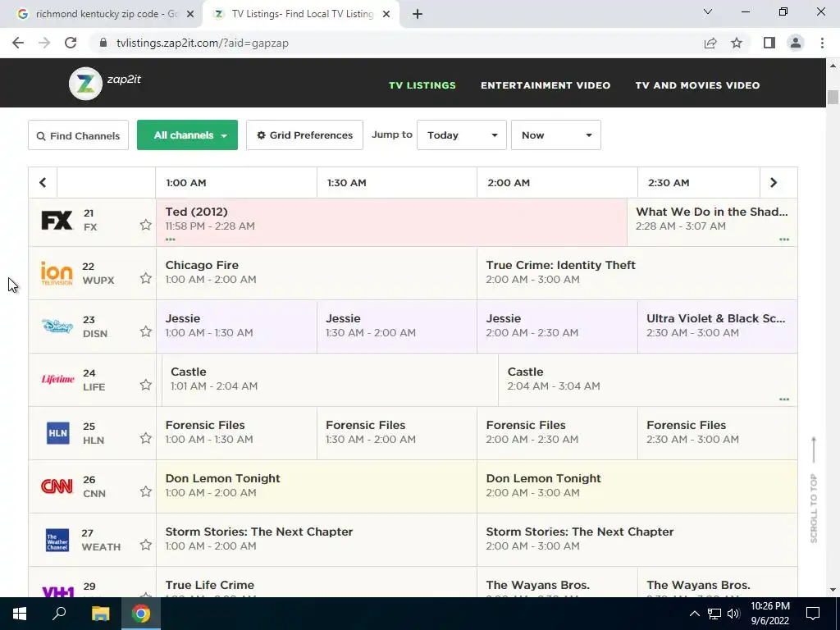Image resolution: width=840 pixels, height=630 pixels.
Task: Open Don Lemon Tonight 2:00 AM listing
Action: click(637, 486)
